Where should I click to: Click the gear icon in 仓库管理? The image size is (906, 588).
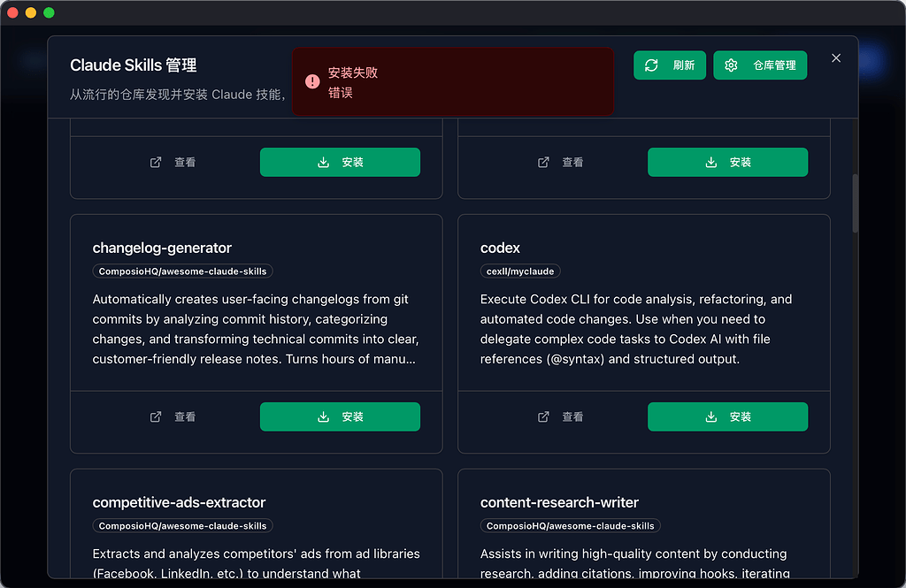click(x=731, y=65)
